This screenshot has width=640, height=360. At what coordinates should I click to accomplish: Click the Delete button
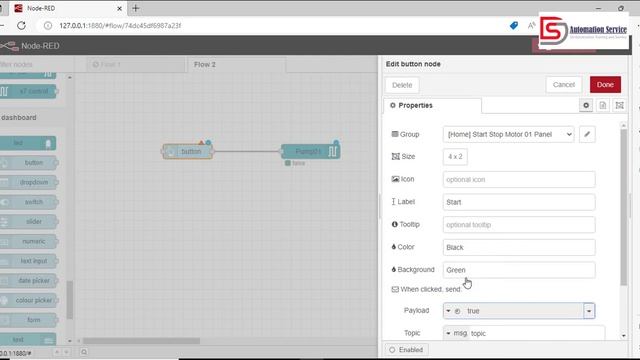pyautogui.click(x=402, y=85)
